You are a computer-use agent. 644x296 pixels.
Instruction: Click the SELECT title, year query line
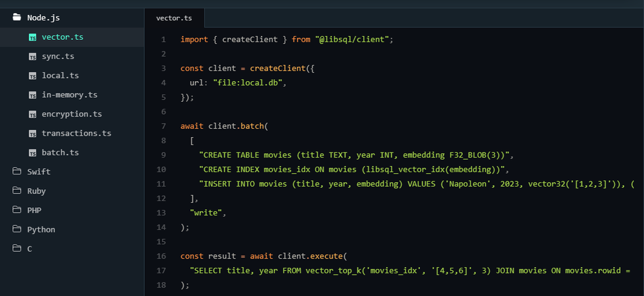[x=410, y=270]
